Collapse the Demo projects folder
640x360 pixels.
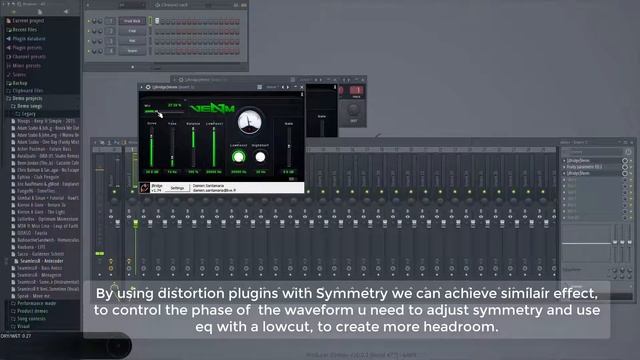pos(24,98)
